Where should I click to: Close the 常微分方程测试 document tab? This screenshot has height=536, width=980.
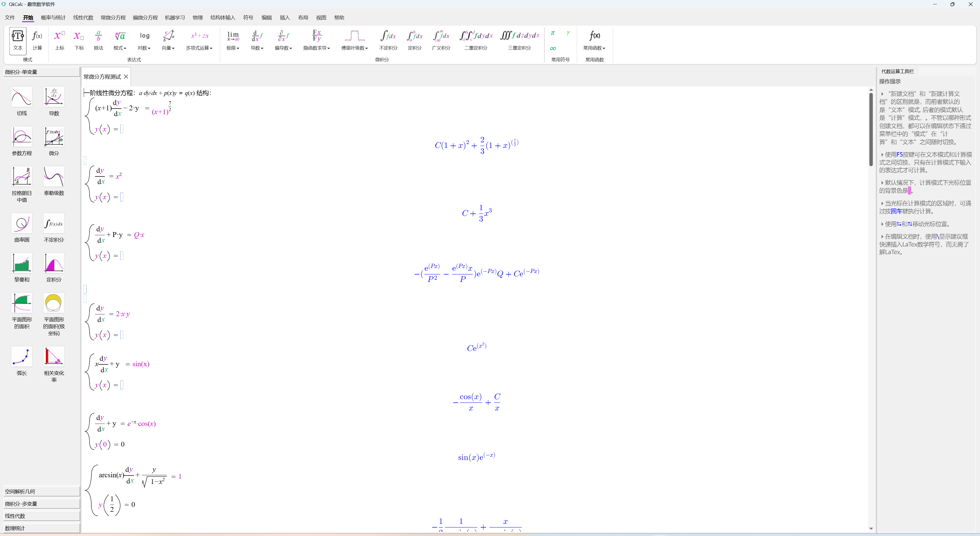pyautogui.click(x=126, y=77)
